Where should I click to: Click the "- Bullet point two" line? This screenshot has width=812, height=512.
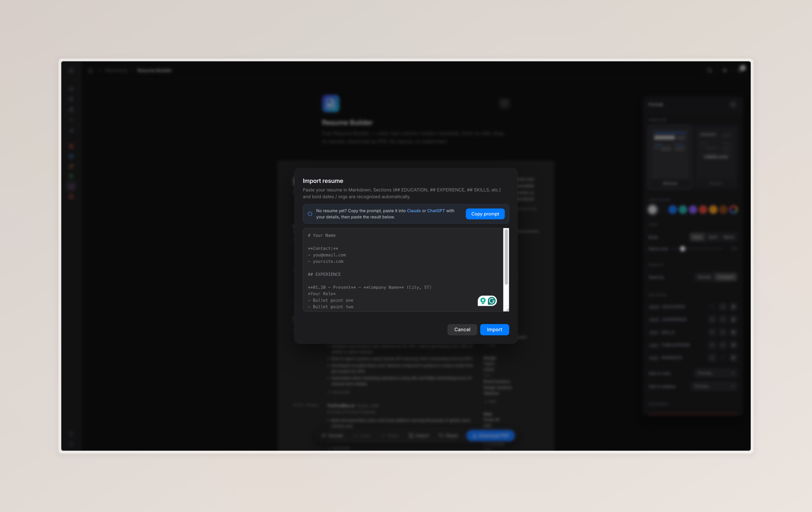331,307
